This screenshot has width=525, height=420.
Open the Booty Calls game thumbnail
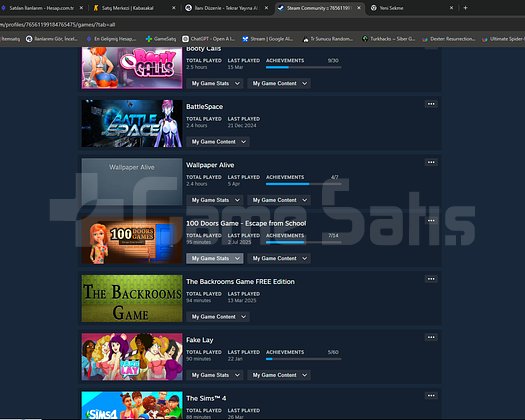pyautogui.click(x=132, y=68)
